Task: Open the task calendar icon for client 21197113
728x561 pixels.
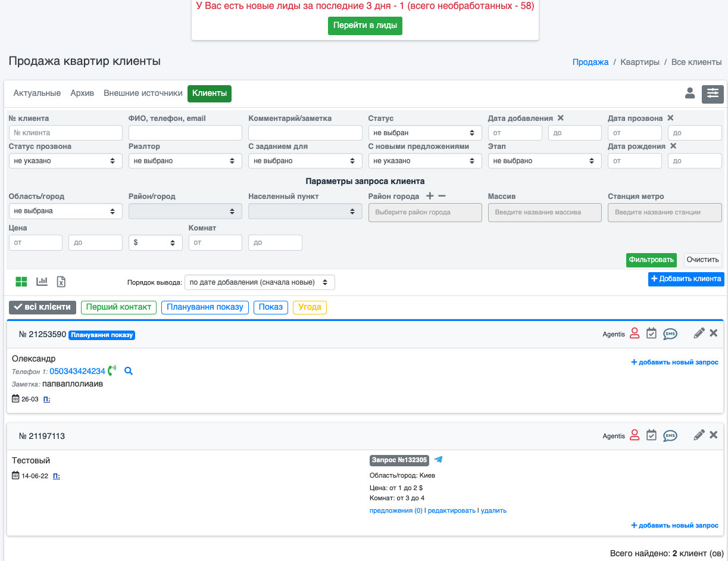Action: coord(651,435)
